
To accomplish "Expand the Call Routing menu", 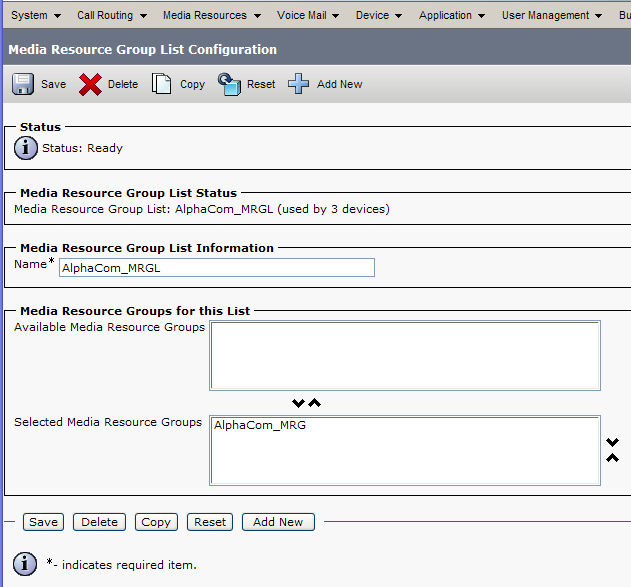I will pos(111,15).
